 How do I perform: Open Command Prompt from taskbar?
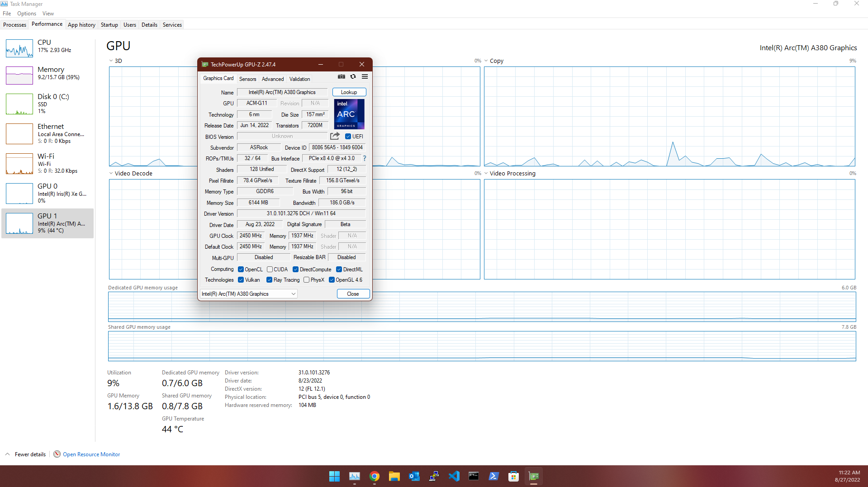coord(474,476)
